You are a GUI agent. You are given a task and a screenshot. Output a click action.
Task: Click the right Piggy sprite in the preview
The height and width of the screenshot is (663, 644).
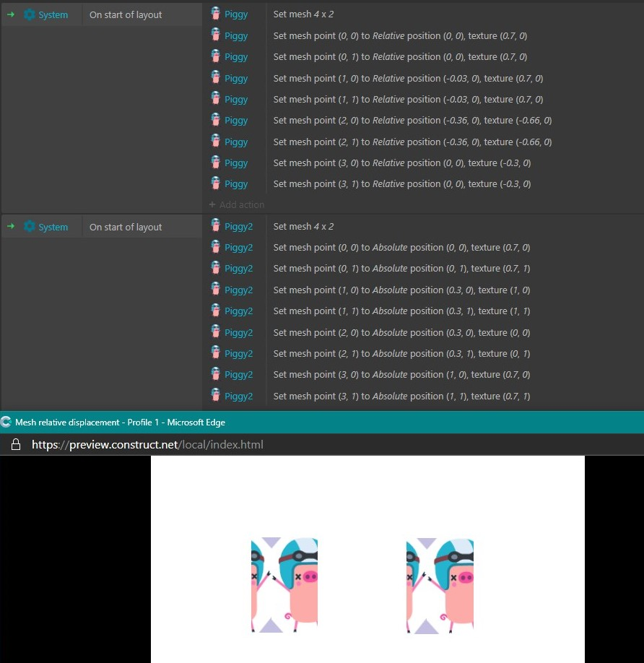click(440, 586)
